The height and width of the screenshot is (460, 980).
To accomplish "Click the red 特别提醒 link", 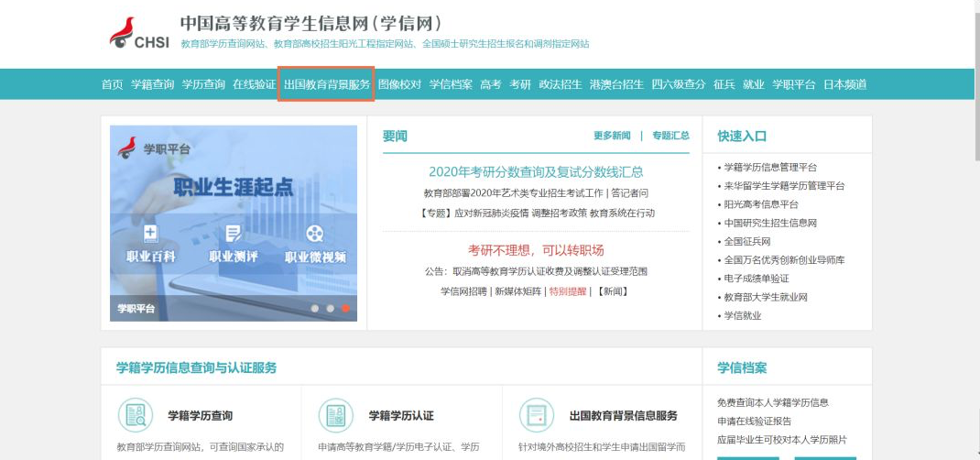I will tap(568, 291).
